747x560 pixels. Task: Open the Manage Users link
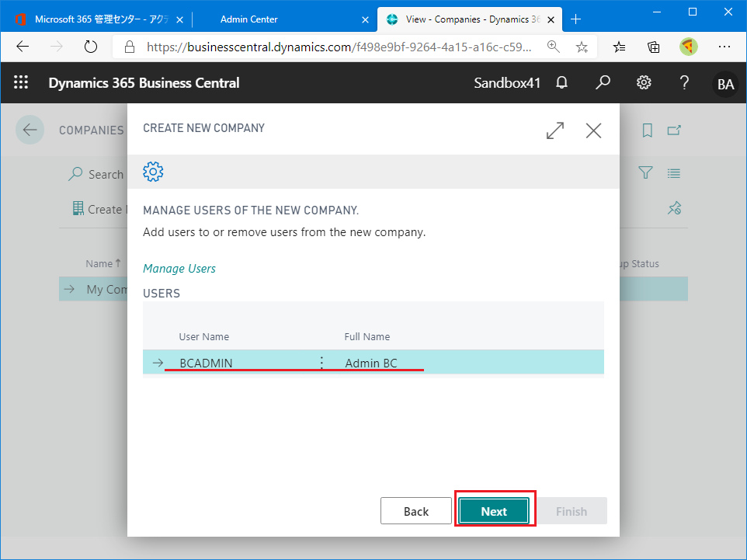click(179, 268)
